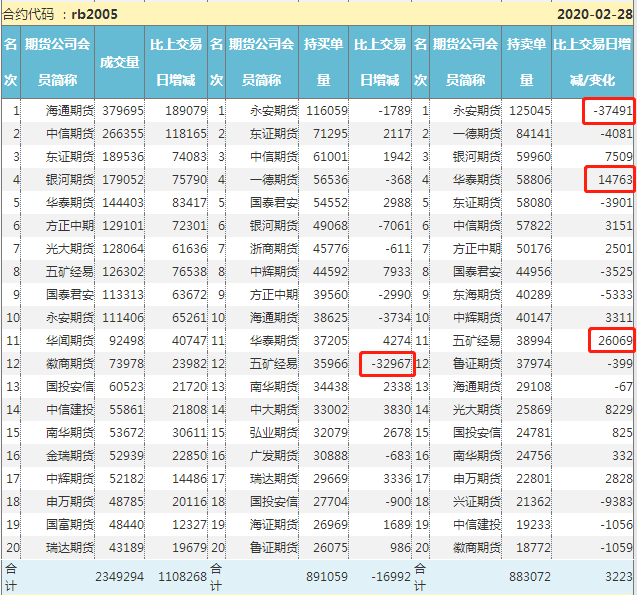Click the total volume change 1108268
This screenshot has width=637, height=595.
182,577
